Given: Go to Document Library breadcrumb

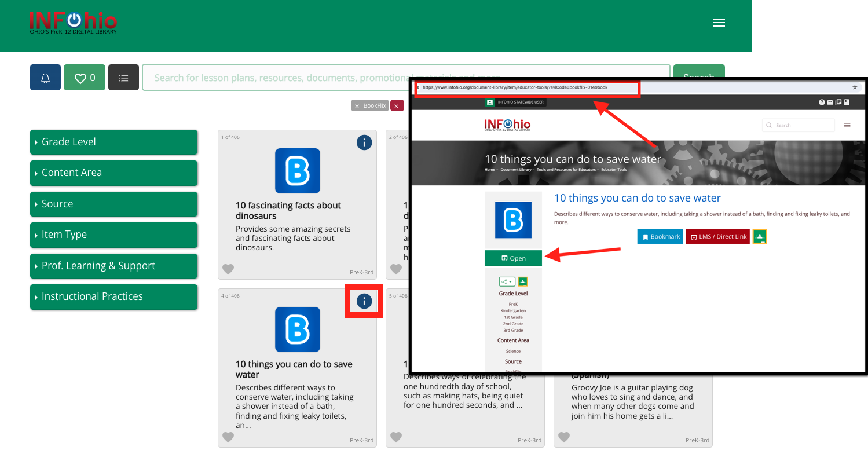Looking at the screenshot, I should (517, 170).
